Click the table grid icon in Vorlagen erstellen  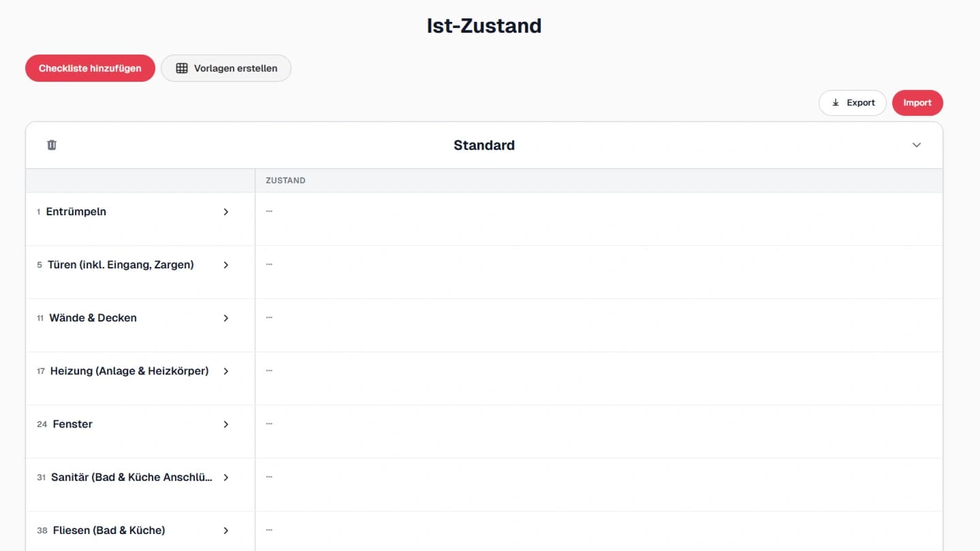(182, 68)
